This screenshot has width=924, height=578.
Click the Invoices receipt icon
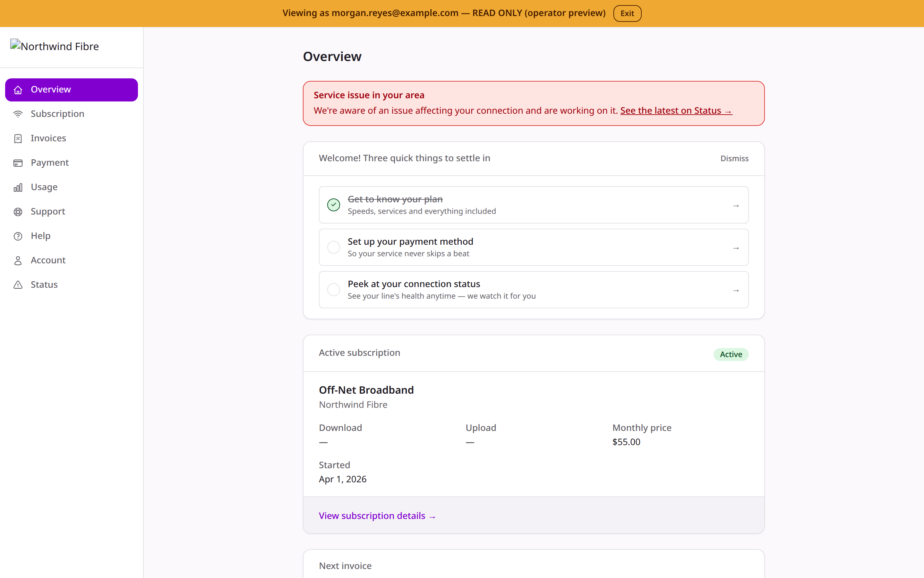[x=18, y=138]
